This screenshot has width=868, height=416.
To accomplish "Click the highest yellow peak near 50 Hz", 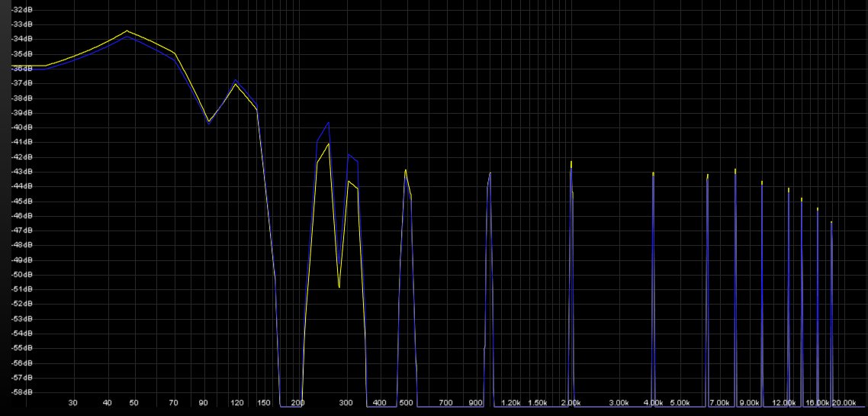I will [x=127, y=31].
